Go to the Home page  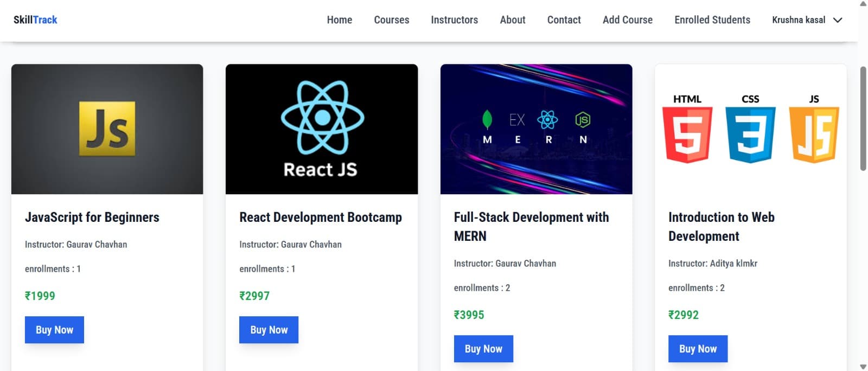[x=339, y=20]
